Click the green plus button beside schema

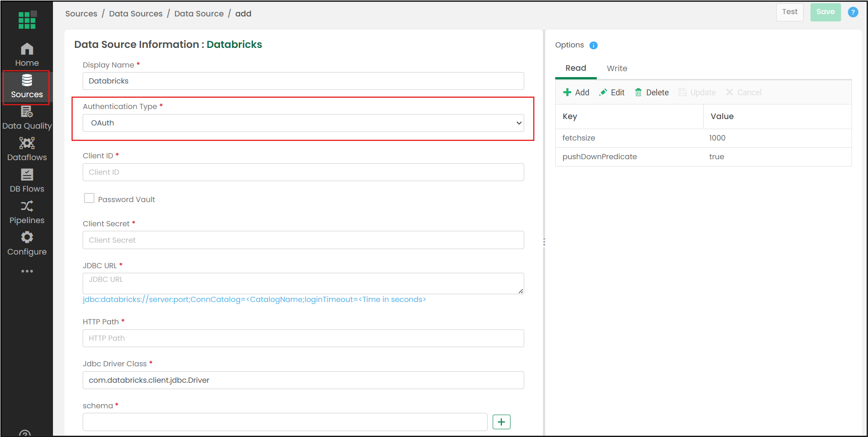coord(501,422)
